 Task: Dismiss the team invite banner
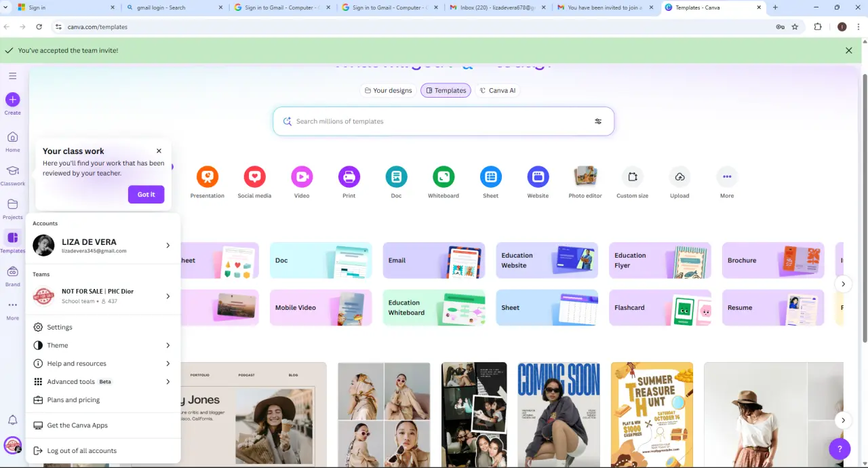click(x=848, y=50)
